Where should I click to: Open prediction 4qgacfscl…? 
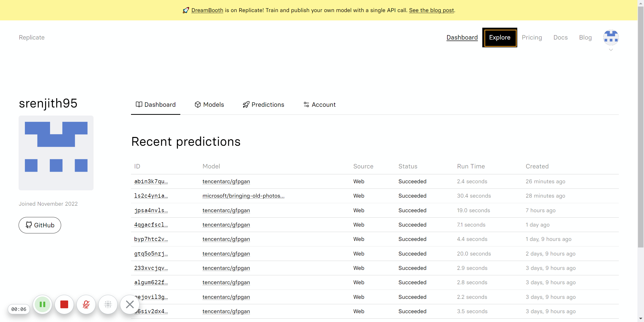[151, 225]
